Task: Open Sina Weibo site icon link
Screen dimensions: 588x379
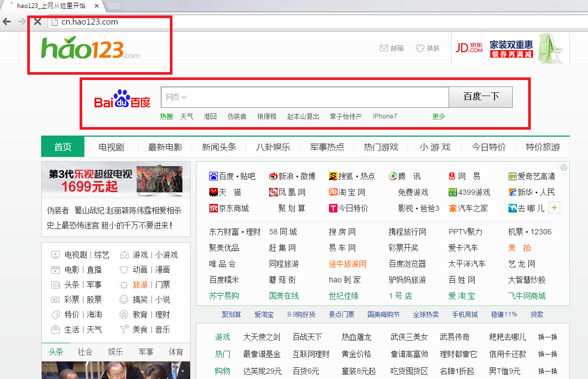Action: click(273, 176)
